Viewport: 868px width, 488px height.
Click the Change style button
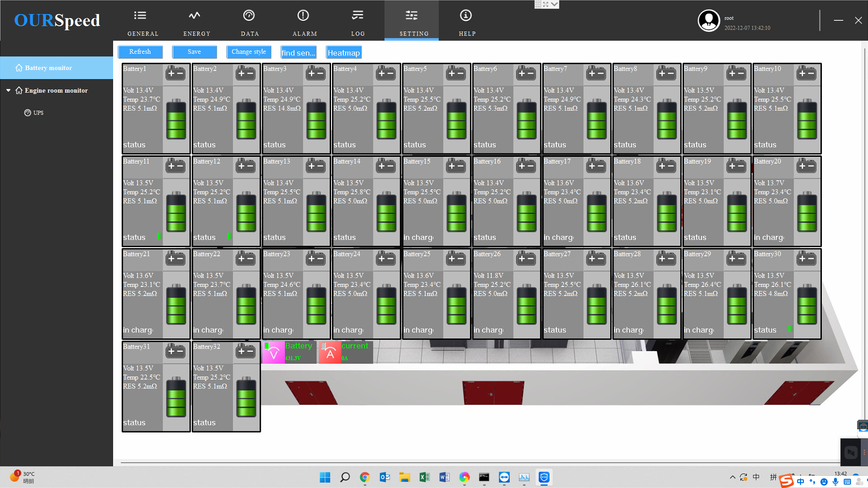249,52
